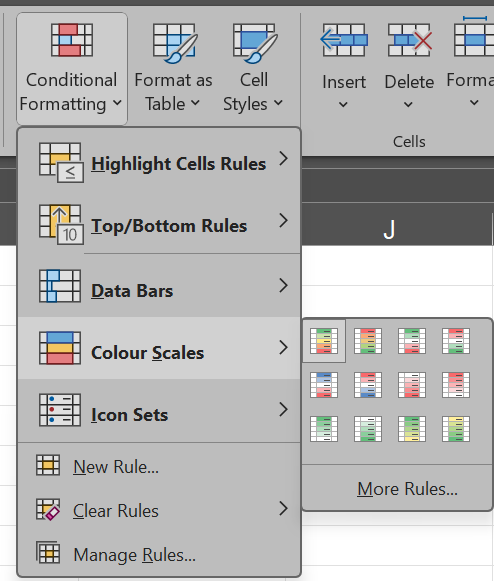Apply the Green-Yellow-Red colour scale swatch

point(324,341)
